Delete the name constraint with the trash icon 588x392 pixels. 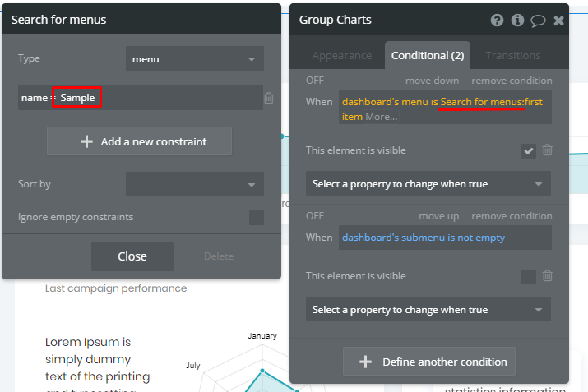(269, 98)
